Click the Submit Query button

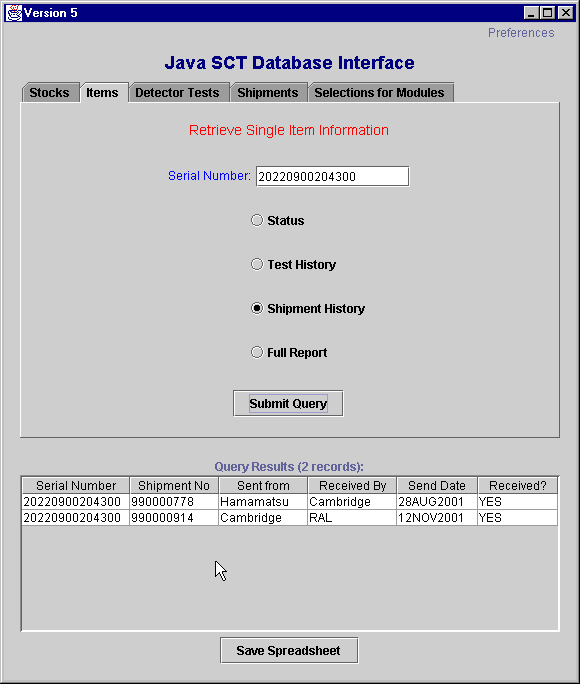tap(288, 404)
